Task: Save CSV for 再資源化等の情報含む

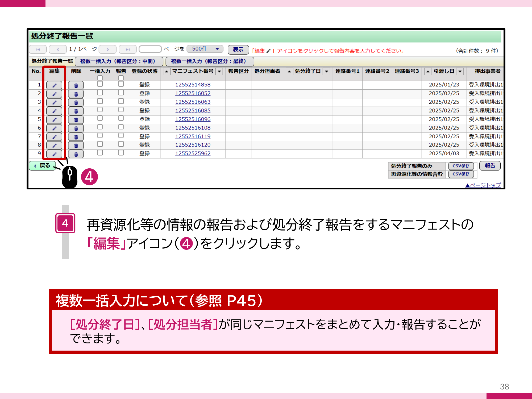Action: pyautogui.click(x=461, y=174)
